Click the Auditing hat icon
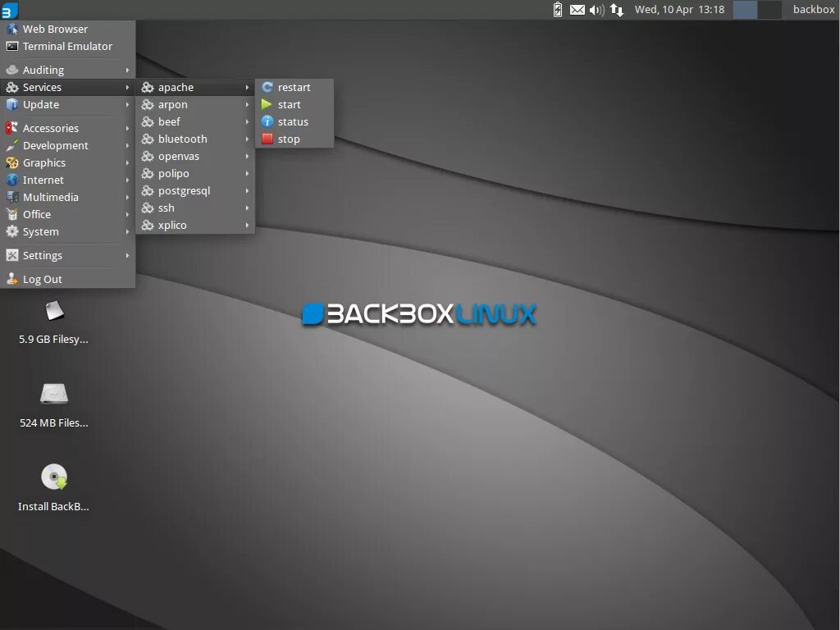 pyautogui.click(x=11, y=71)
